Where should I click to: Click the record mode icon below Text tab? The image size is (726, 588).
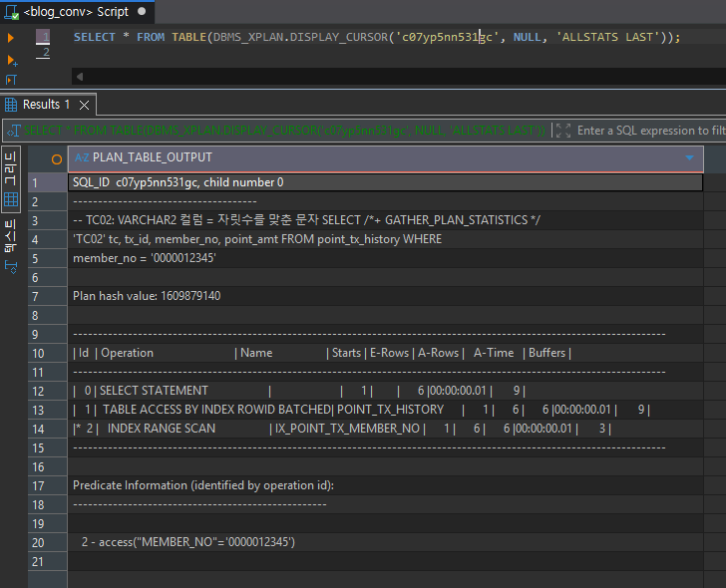(11, 267)
